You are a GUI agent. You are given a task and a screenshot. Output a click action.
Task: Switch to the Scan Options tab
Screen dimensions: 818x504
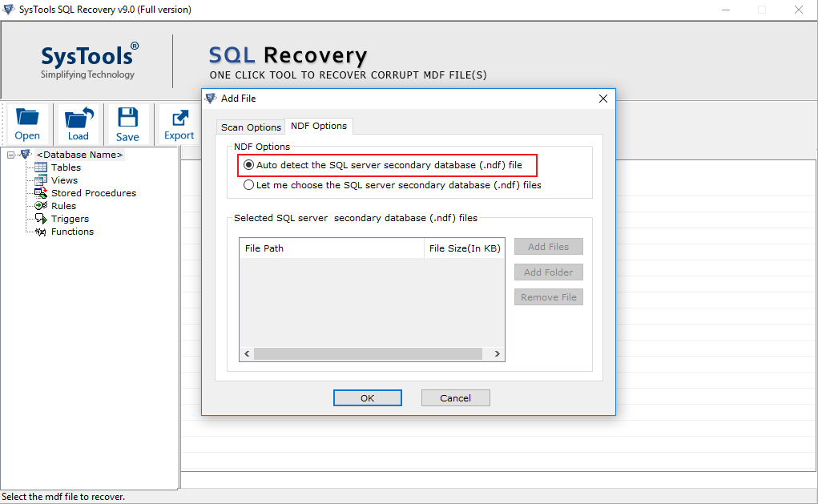pyautogui.click(x=251, y=127)
